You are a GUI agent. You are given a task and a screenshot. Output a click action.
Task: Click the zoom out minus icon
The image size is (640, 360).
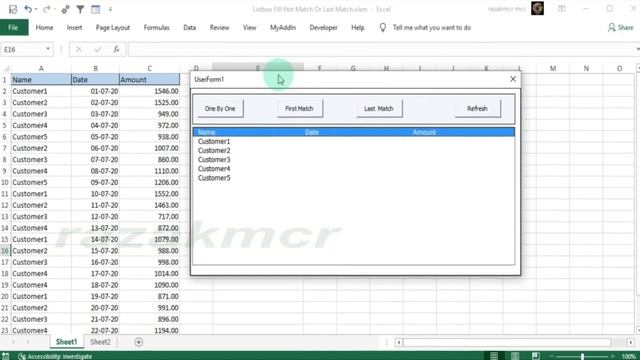pyautogui.click(x=552, y=356)
